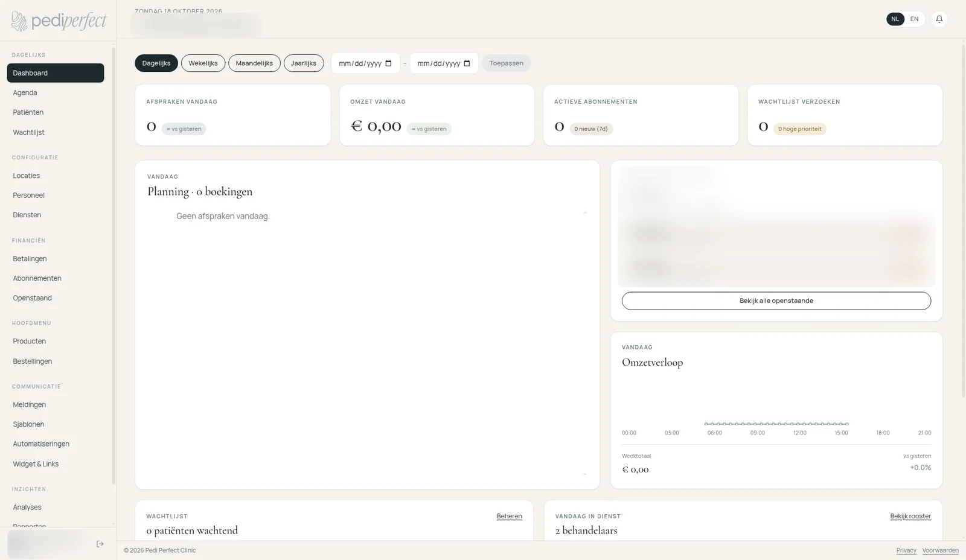The width and height of the screenshot is (966, 560).
Task: Click the end date input field
Action: pyautogui.click(x=444, y=63)
